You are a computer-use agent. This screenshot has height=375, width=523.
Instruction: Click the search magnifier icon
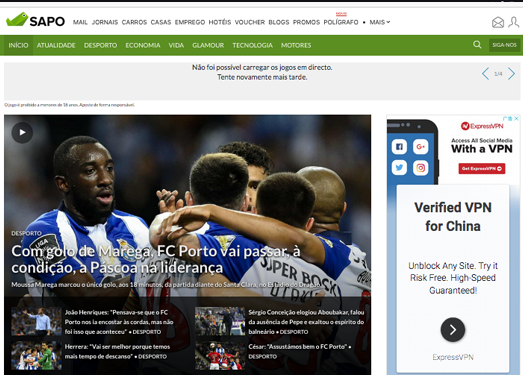(x=477, y=45)
